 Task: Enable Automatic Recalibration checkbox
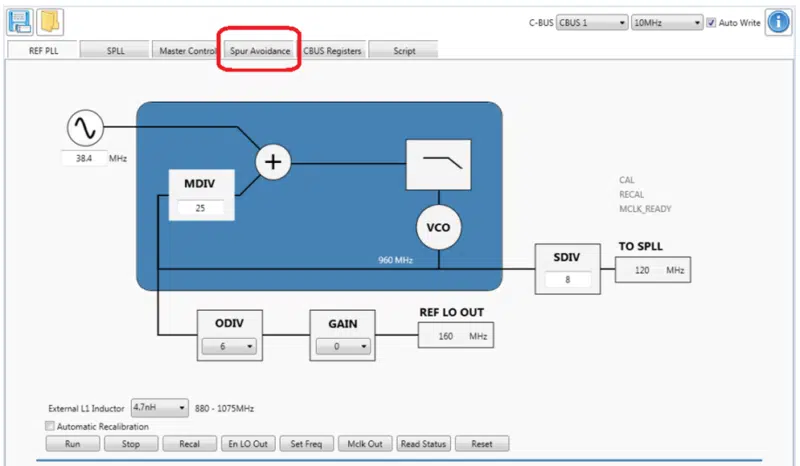coord(50,426)
